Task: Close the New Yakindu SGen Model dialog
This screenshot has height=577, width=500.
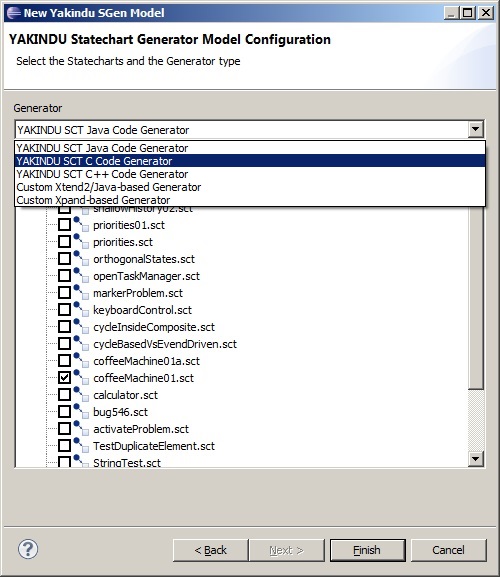Action: (486, 13)
